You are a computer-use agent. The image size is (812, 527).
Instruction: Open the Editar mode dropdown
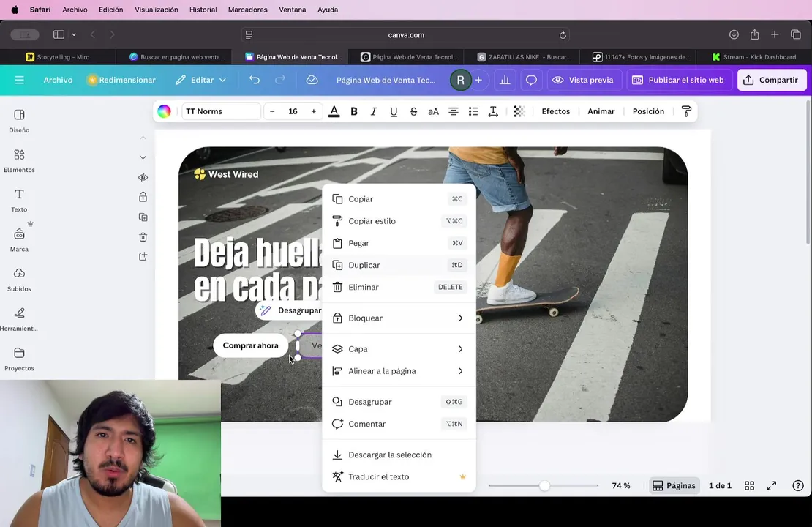point(201,80)
